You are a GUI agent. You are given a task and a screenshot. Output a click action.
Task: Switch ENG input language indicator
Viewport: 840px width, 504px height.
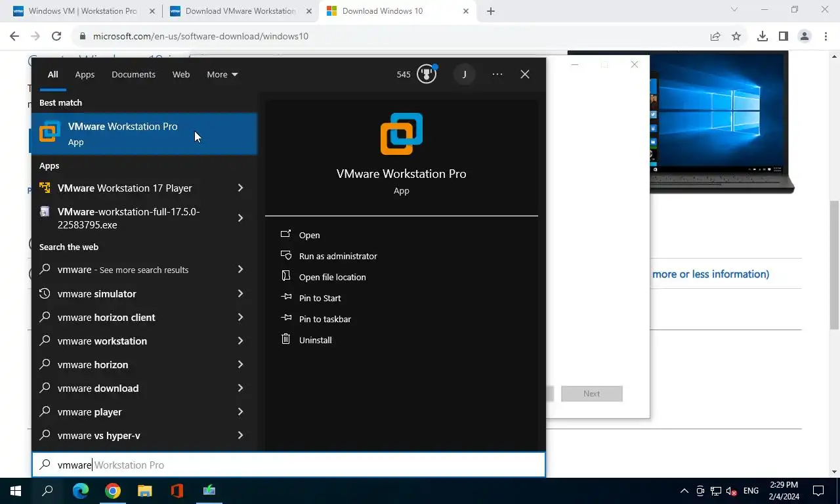point(751,491)
